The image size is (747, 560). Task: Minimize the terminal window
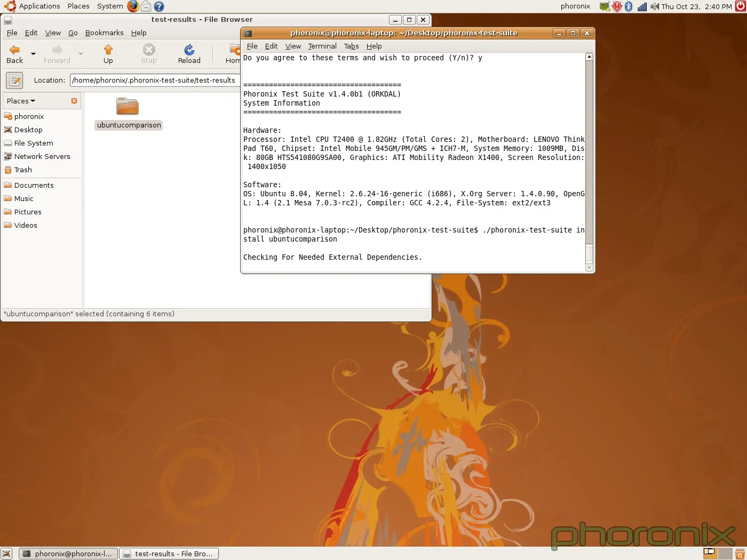[559, 33]
